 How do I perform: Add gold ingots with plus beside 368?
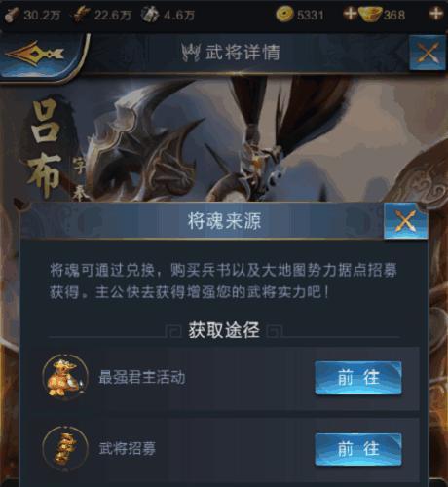coord(436,14)
